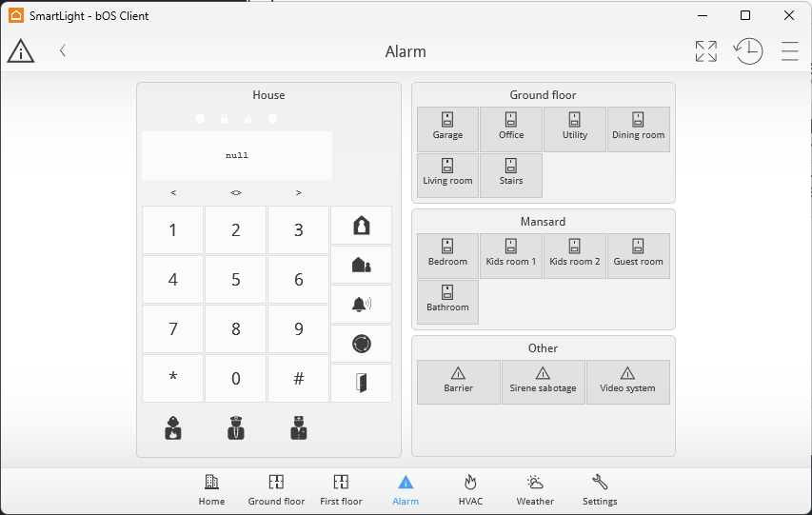Open the hamburger menu
The width and height of the screenshot is (812, 515).
(x=790, y=50)
